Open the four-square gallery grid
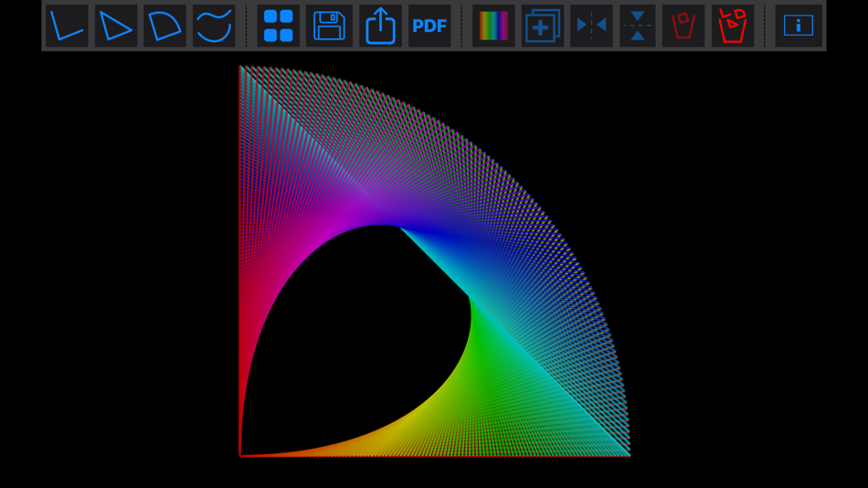This screenshot has height=488, width=868. 279,26
